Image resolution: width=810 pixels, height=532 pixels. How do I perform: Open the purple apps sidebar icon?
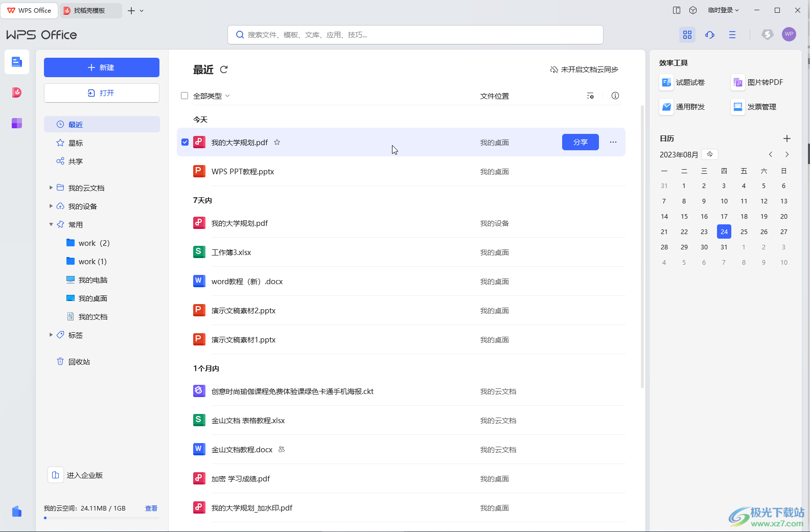point(17,123)
